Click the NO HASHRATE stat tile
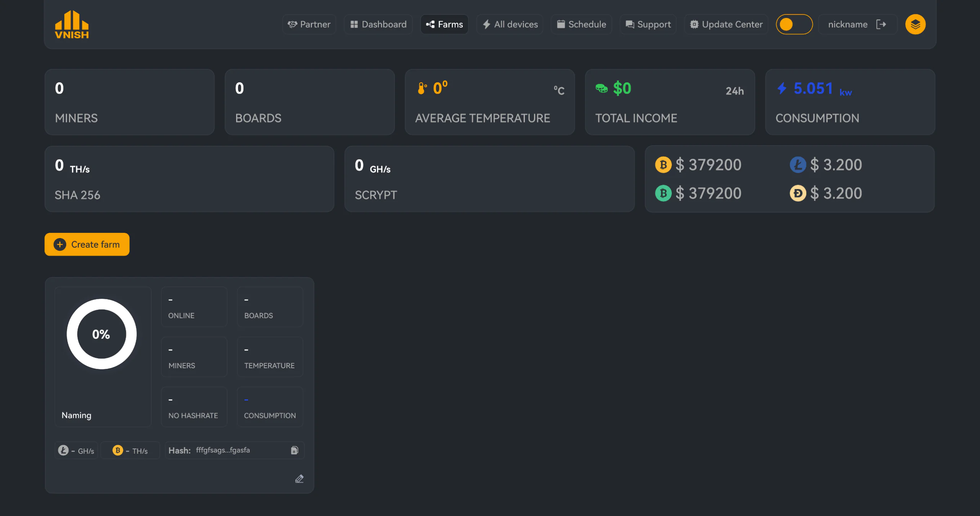This screenshot has width=980, height=516. [194, 407]
